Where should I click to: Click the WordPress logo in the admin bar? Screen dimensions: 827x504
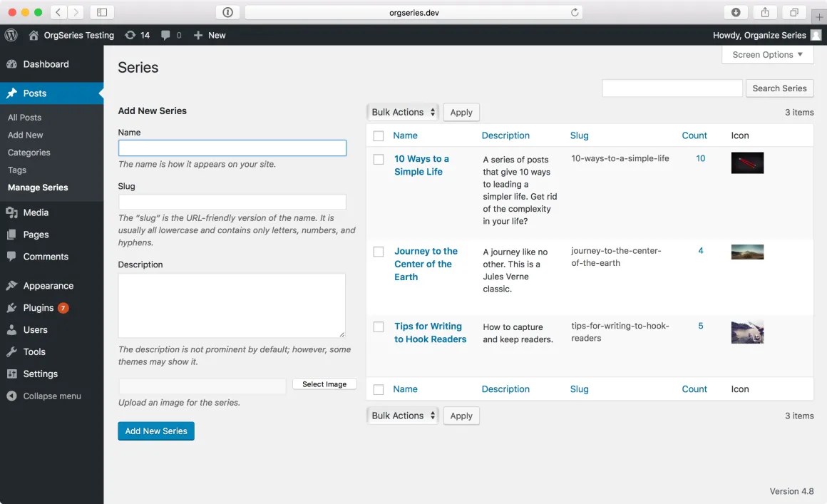pos(11,35)
